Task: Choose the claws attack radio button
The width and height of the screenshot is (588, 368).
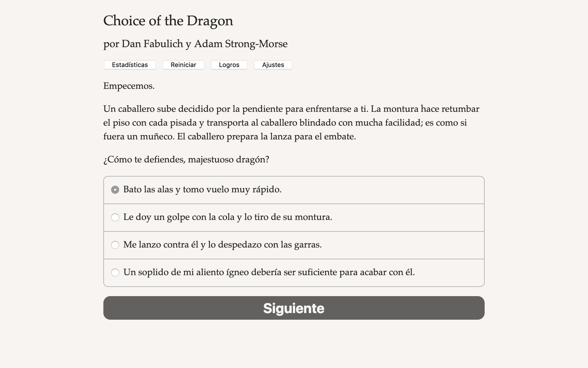Action: pos(115,245)
